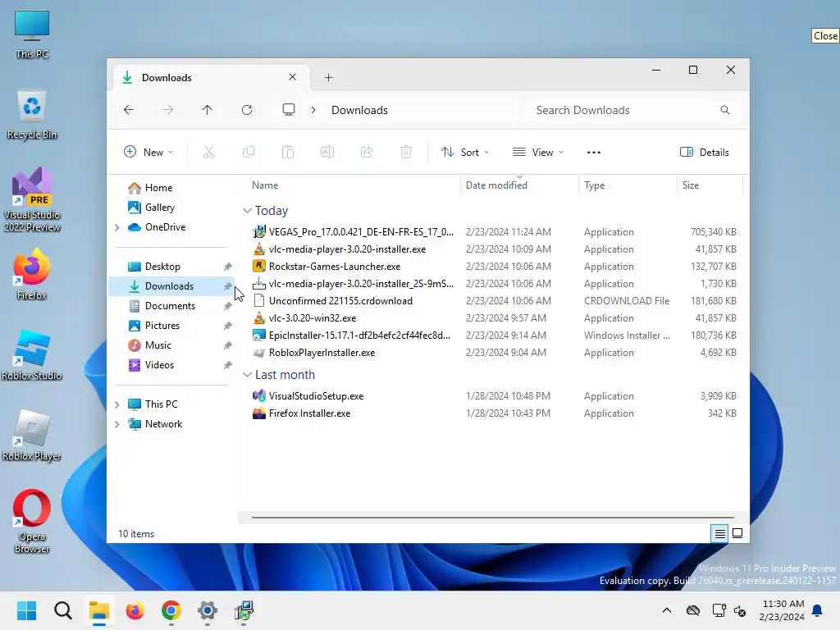840x630 pixels.
Task: Expand Network in navigation pane
Action: 117,424
